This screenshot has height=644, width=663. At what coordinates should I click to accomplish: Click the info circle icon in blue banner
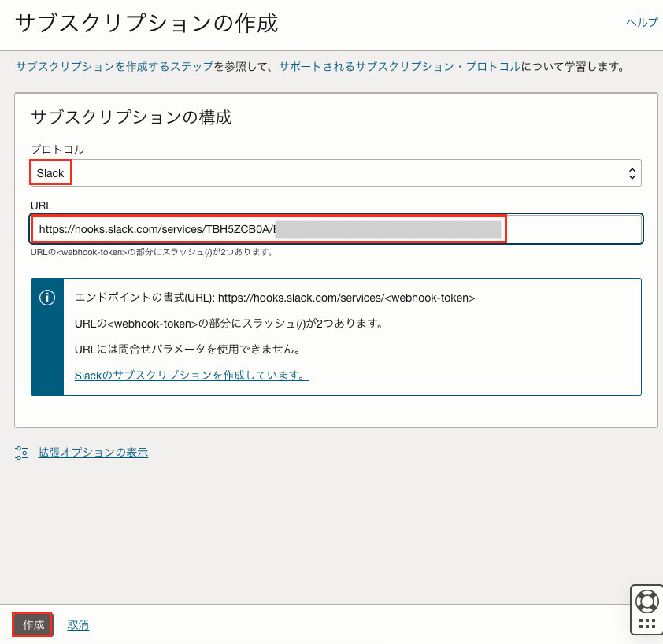[x=47, y=298]
